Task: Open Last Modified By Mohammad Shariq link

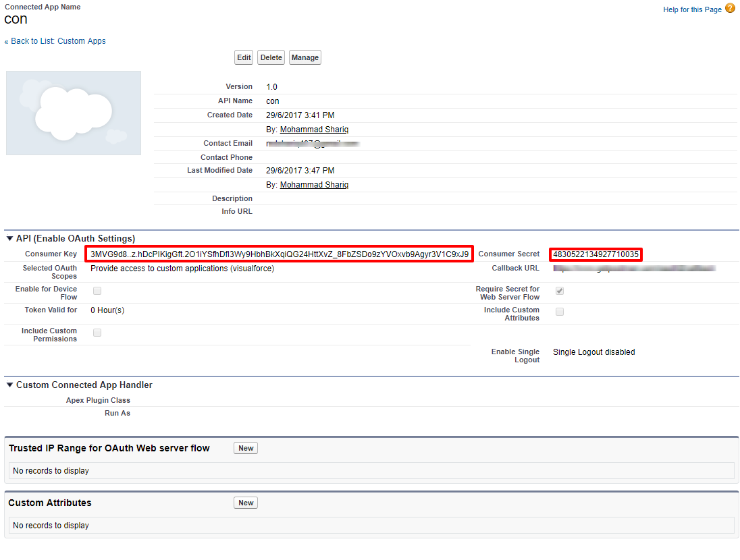Action: tap(314, 185)
